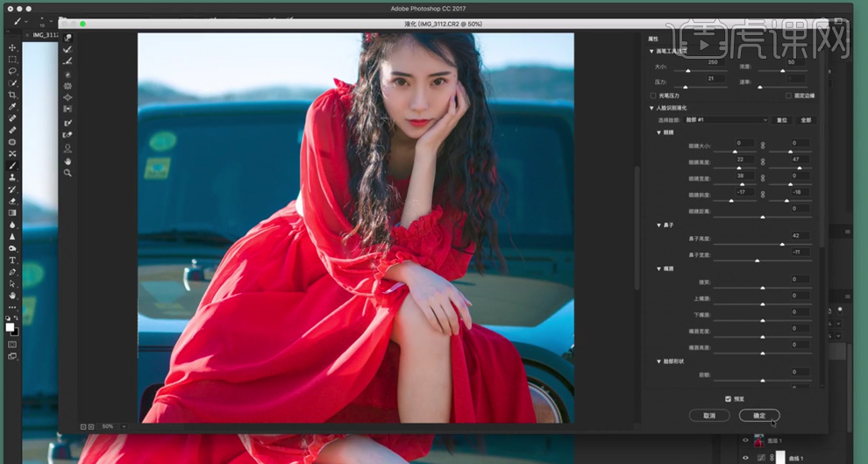Collapse the 脸部形状 face shape section
This screenshot has height=464, width=868.
[x=658, y=361]
